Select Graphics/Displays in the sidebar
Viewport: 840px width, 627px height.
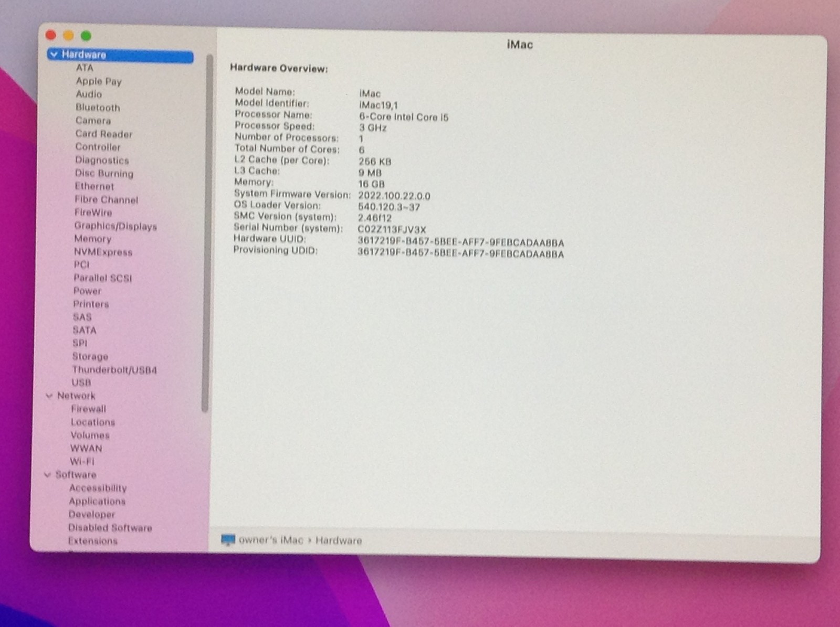tap(115, 226)
